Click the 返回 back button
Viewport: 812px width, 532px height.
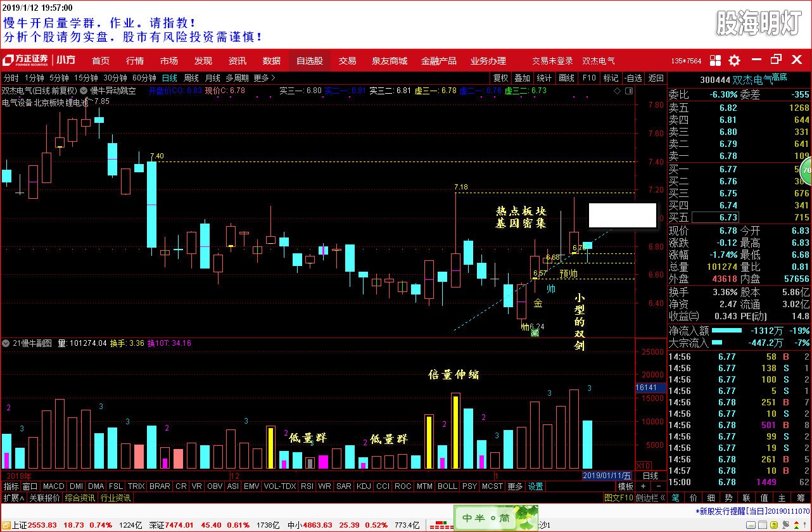[x=656, y=78]
